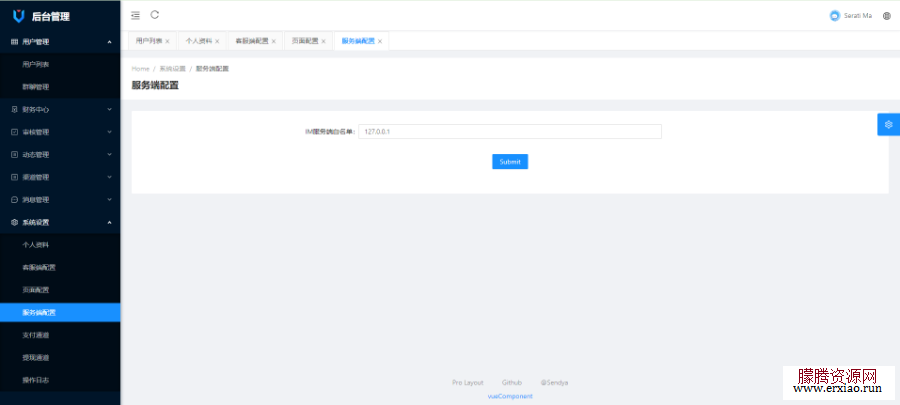The image size is (900, 405).
Task: Open the @Sendya footer link
Action: point(554,383)
